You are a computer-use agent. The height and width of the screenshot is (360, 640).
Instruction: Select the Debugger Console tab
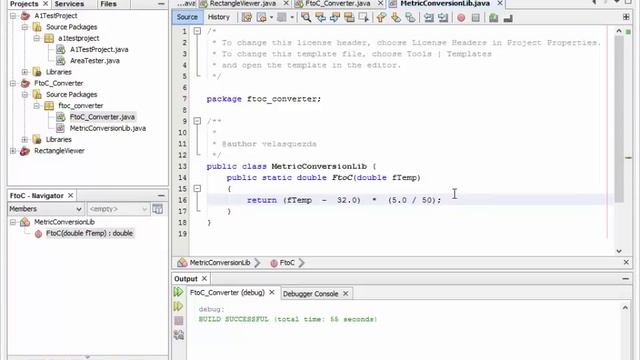[310, 294]
